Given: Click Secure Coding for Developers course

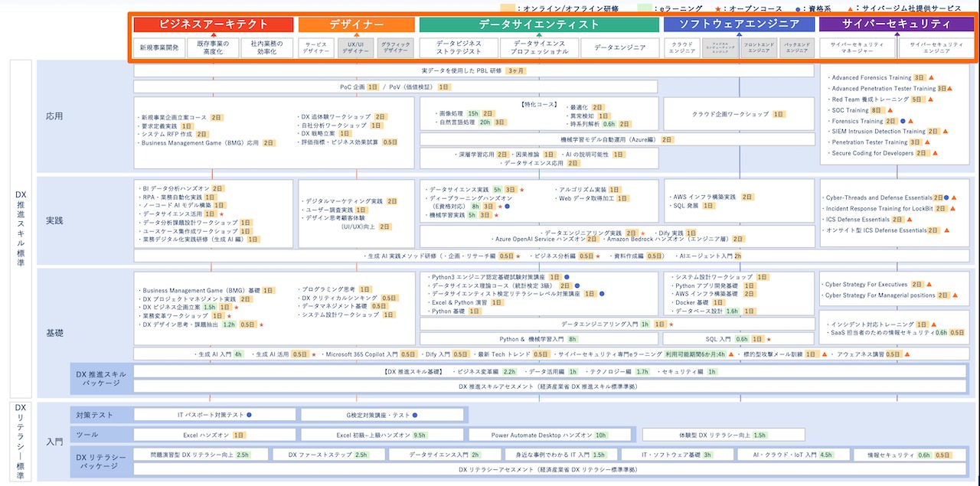Looking at the screenshot, I should point(871,153).
